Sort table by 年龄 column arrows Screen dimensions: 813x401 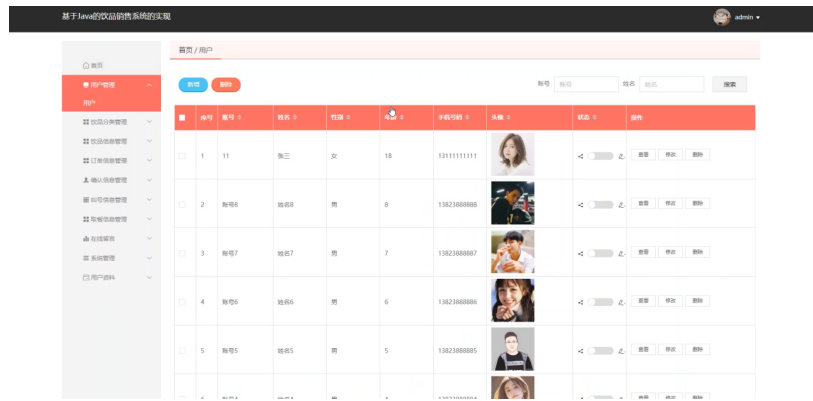click(x=402, y=118)
